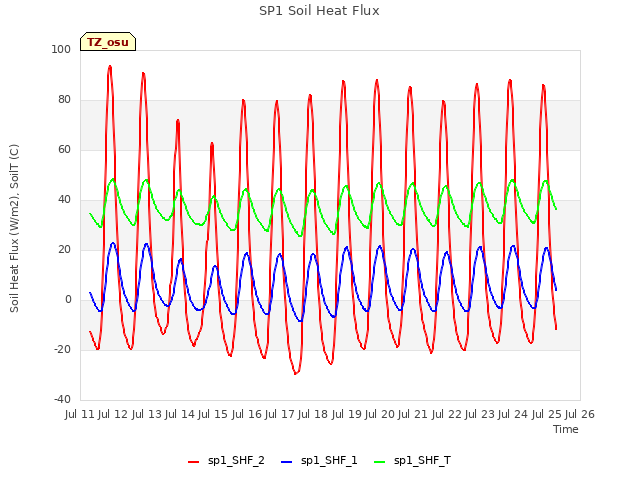The image size is (640, 480).
Task: Click the red sp1_SHF_2 legend swatch
Action: (193, 462)
